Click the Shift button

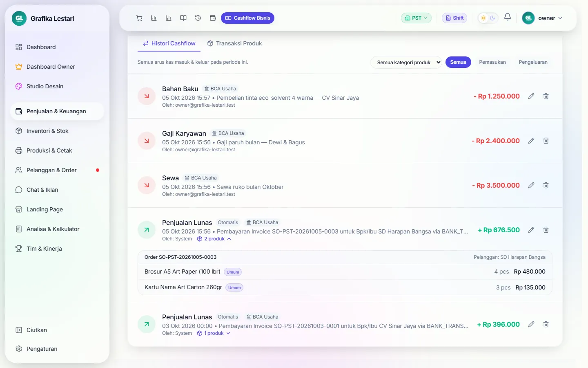pyautogui.click(x=454, y=18)
